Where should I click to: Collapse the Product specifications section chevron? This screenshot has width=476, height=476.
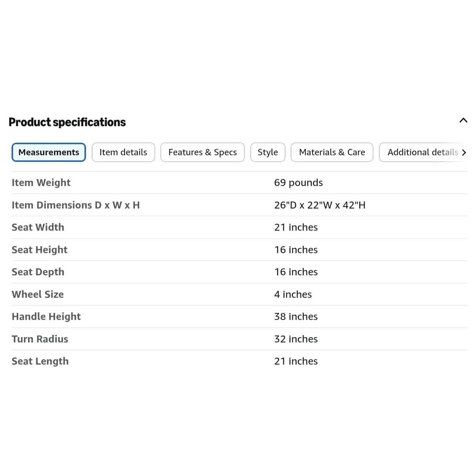click(x=463, y=120)
